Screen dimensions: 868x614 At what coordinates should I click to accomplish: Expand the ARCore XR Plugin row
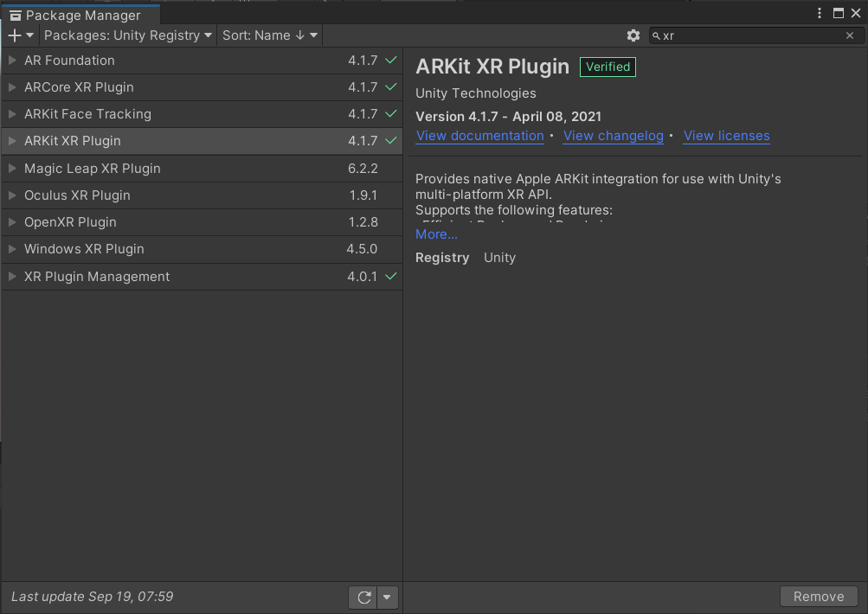coord(12,87)
